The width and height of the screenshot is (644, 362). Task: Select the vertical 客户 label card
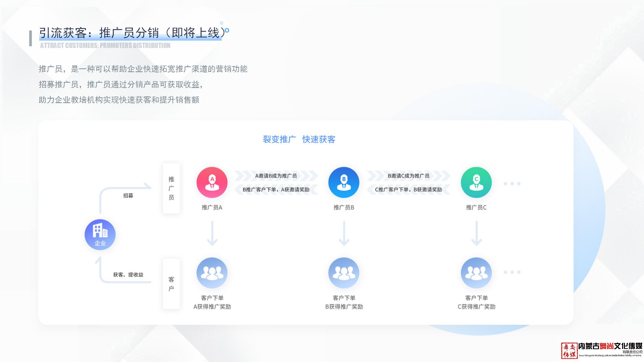(172, 283)
